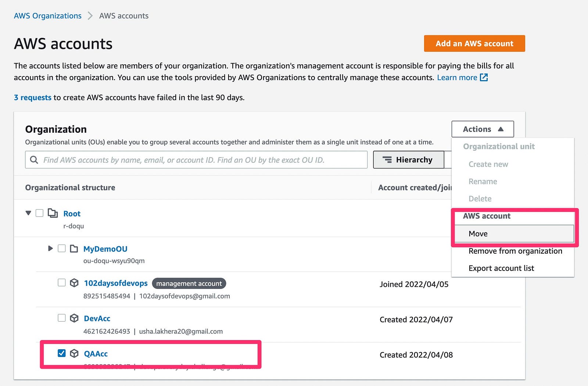
Task: Click the external link icon after Learn more
Action: coord(484,78)
